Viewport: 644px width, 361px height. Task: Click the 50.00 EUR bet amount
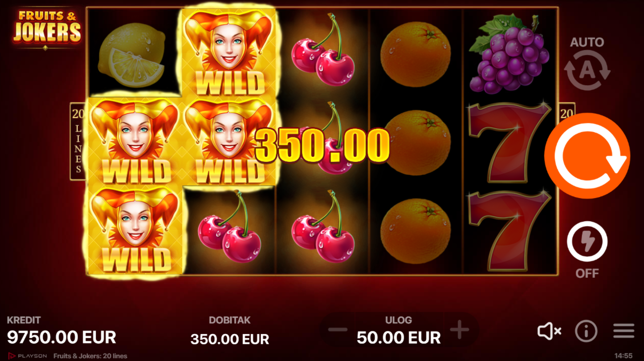(x=398, y=338)
